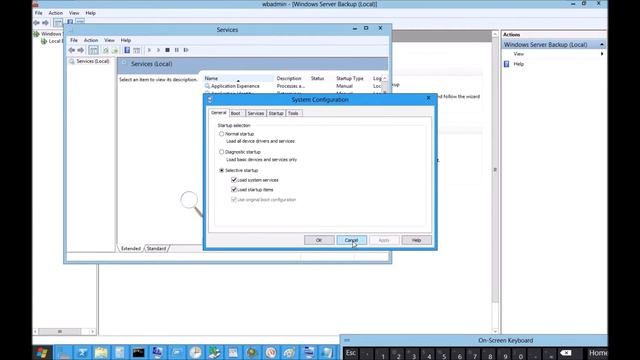Image resolution: width=640 pixels, height=360 pixels.
Task: Expand View submenu arrow in Actions pane
Action: [602, 54]
